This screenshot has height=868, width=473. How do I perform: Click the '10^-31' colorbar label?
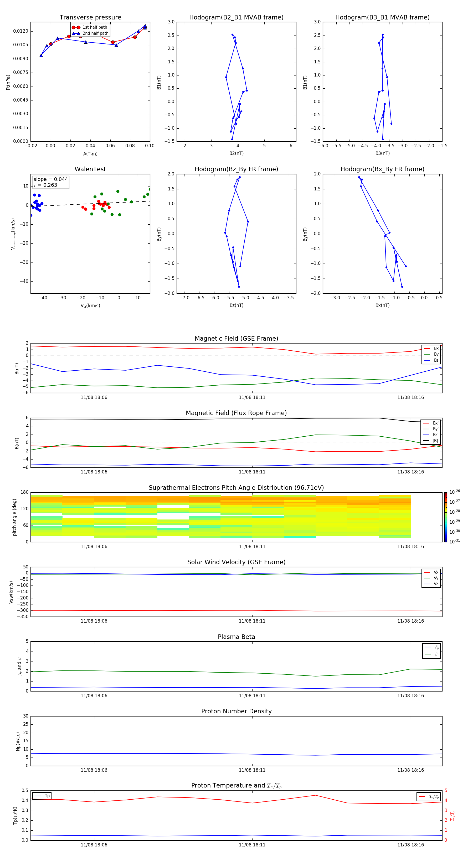[x=455, y=542]
